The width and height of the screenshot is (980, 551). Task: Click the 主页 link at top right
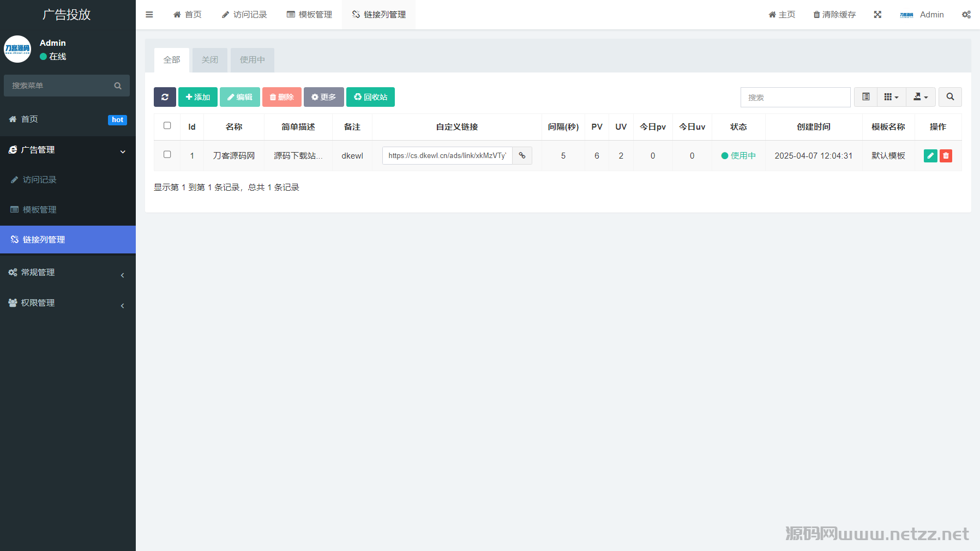[782, 15]
